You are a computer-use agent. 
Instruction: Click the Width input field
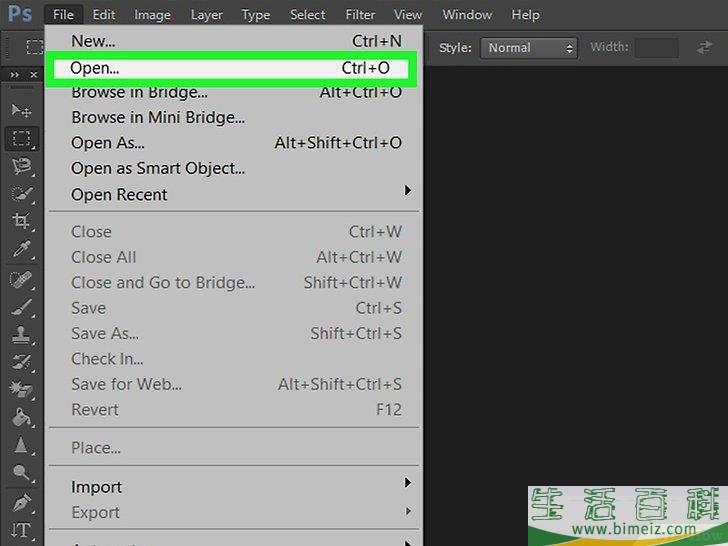pyautogui.click(x=656, y=48)
